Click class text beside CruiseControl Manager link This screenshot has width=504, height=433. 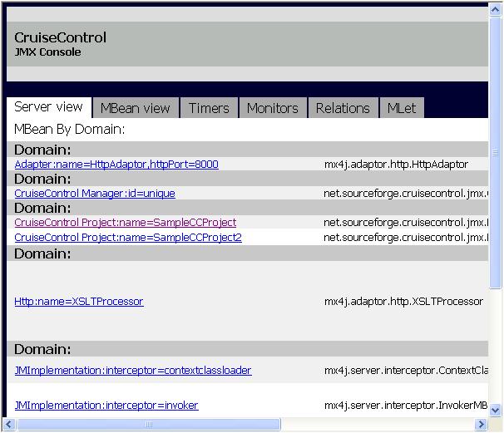(x=406, y=194)
